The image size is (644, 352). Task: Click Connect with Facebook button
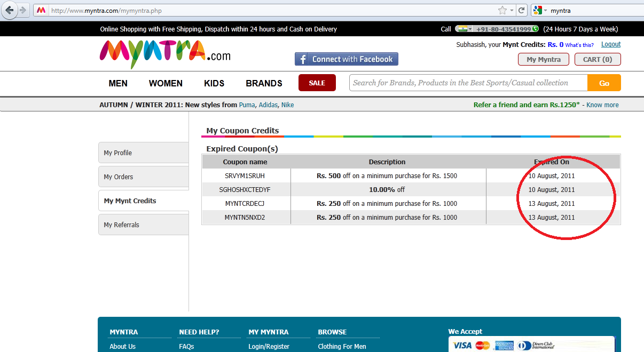pyautogui.click(x=347, y=59)
